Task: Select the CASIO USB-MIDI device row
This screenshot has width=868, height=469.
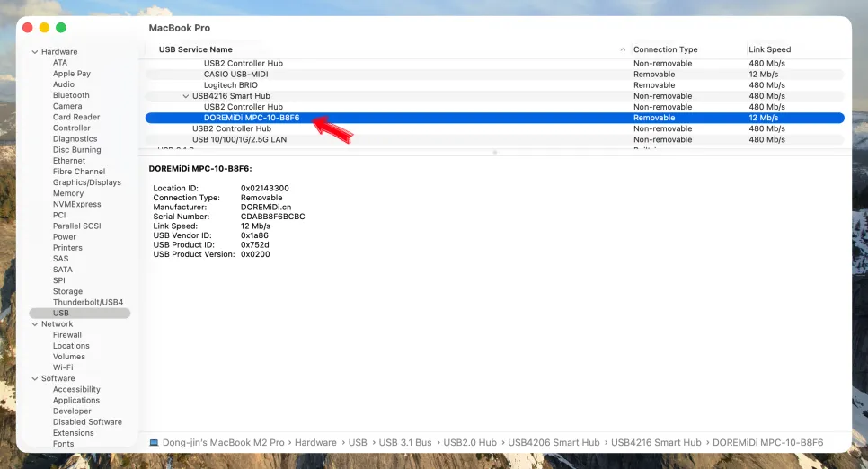Action: [x=495, y=75]
